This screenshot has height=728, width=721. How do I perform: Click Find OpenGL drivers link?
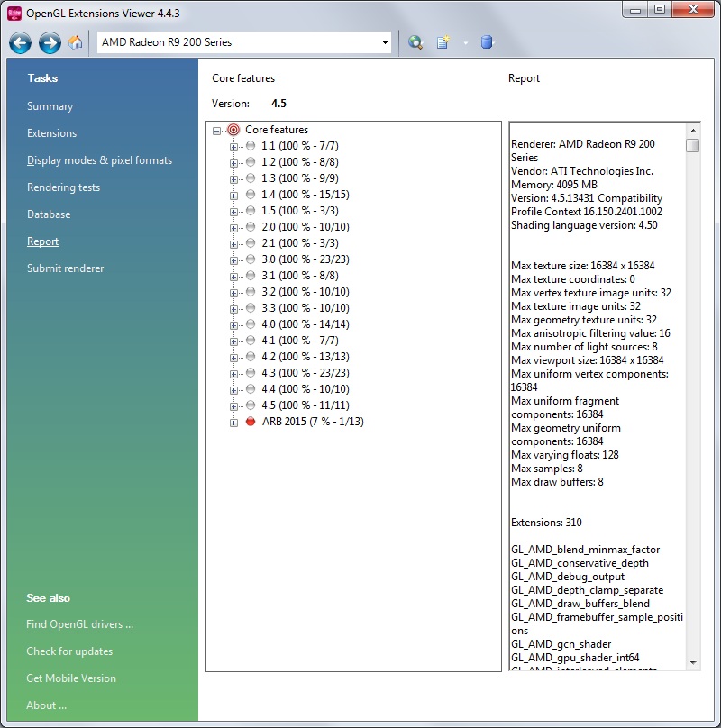[x=80, y=624]
